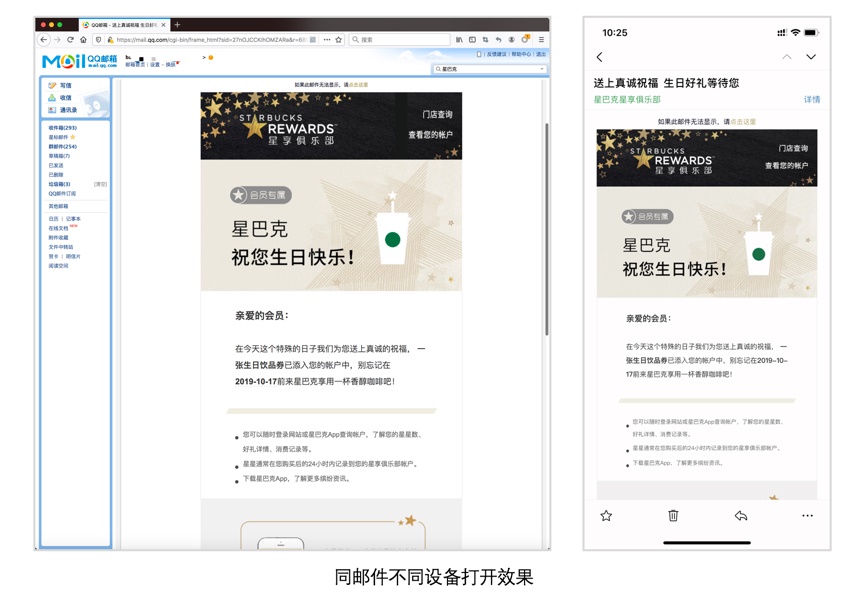Tap 查看您的帐户 in phone email header

pyautogui.click(x=786, y=166)
